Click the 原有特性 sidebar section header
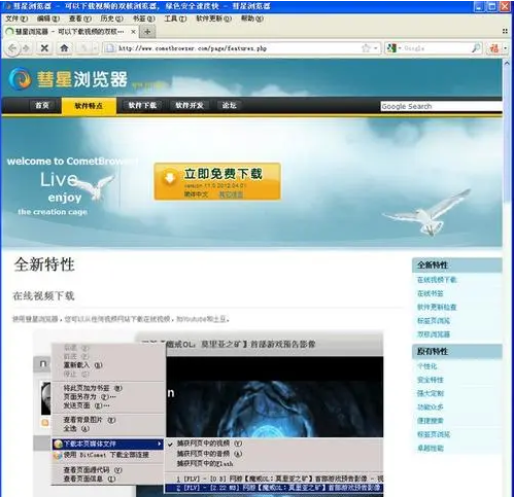Viewport: 514px width, 497px height. click(457, 351)
